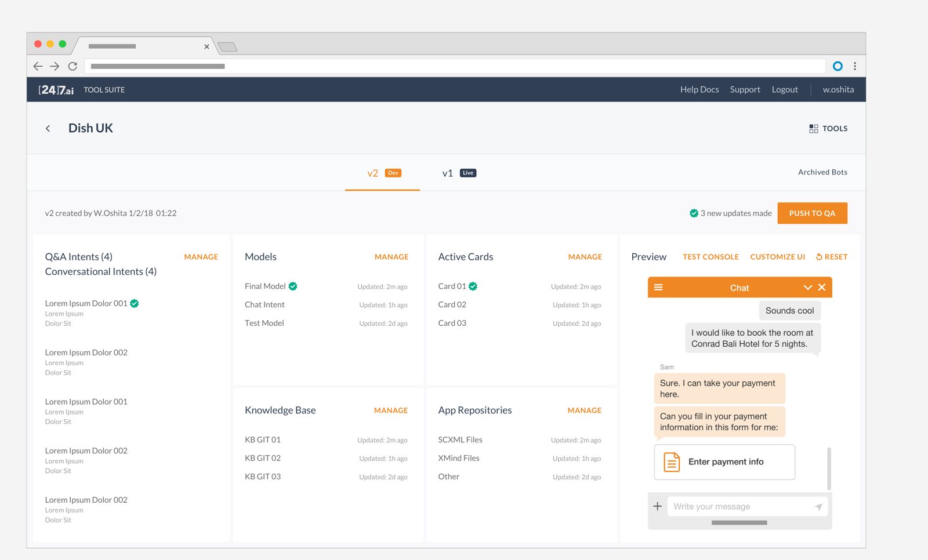The image size is (928, 560).
Task: Open the w.oshita user menu
Action: [x=838, y=90]
